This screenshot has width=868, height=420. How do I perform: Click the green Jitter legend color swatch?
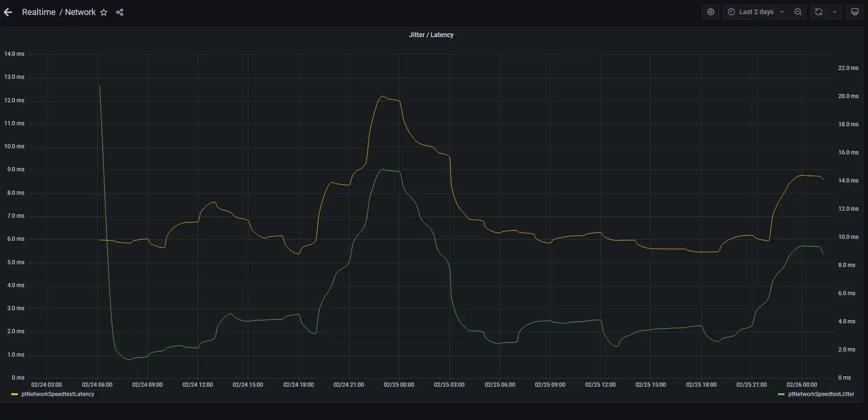click(781, 394)
